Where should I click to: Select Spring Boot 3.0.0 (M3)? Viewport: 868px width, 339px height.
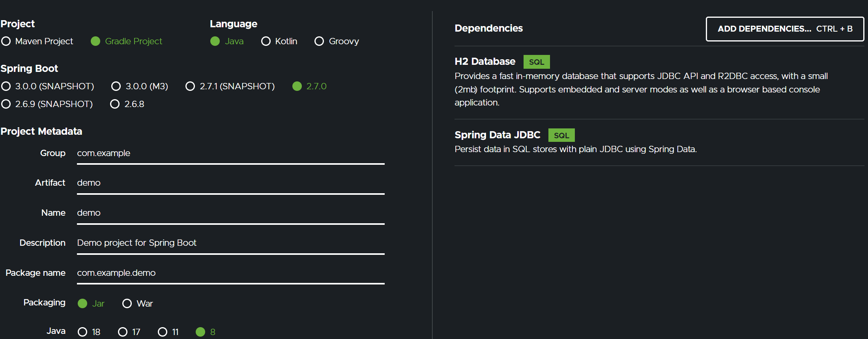[x=140, y=86]
